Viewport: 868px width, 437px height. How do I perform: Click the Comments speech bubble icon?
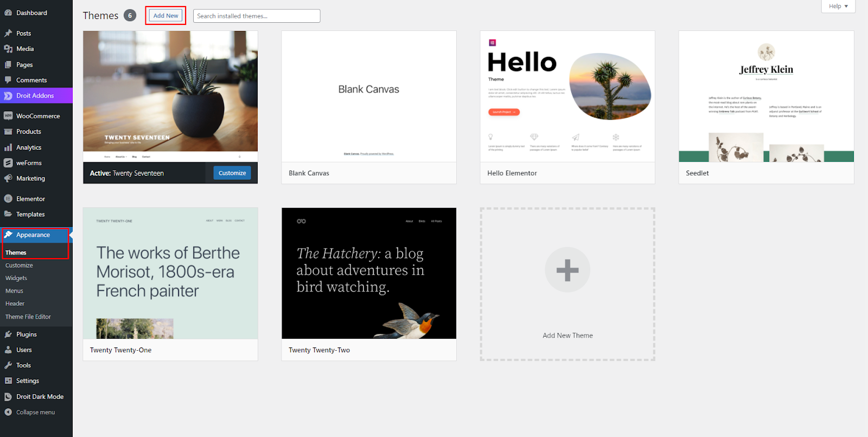tap(8, 80)
